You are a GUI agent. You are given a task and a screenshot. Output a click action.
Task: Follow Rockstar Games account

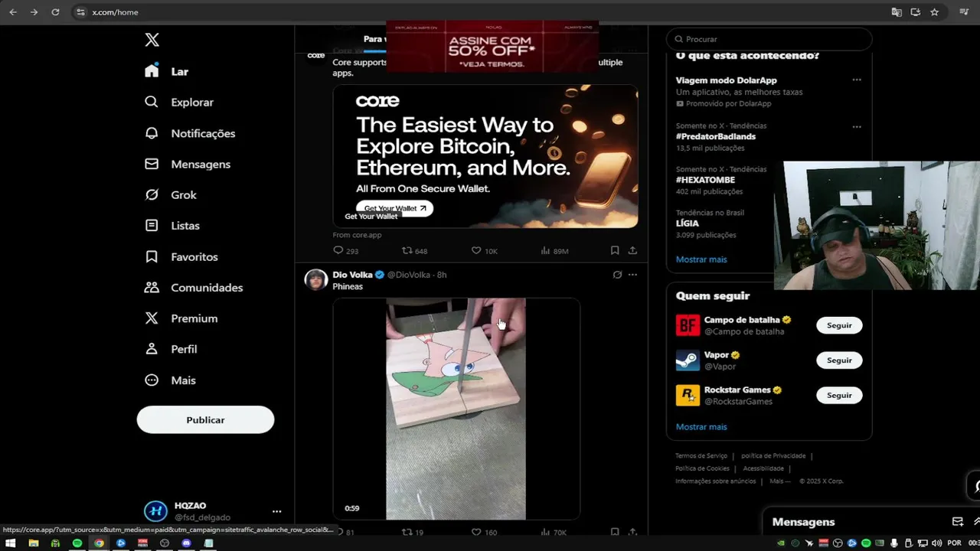pyautogui.click(x=839, y=395)
